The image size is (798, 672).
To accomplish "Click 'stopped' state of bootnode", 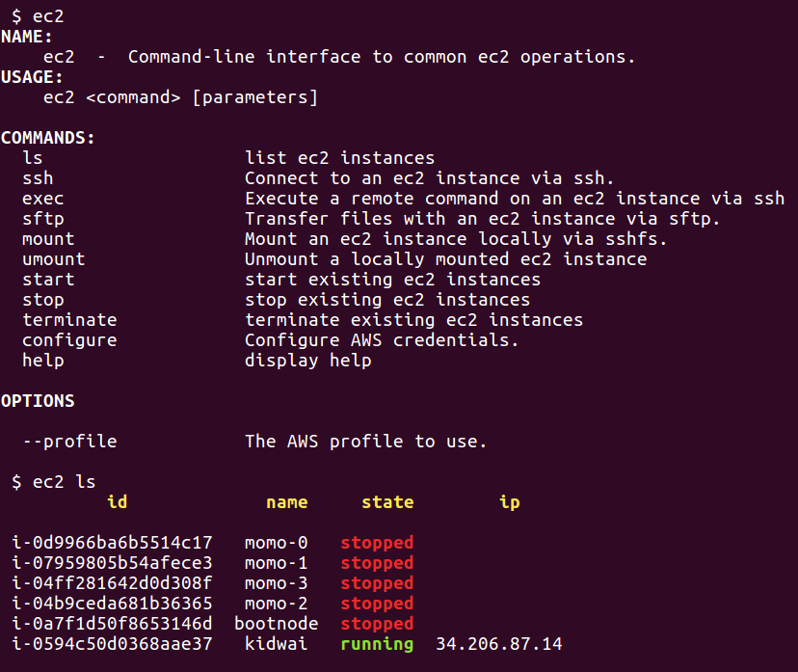I will pyautogui.click(x=377, y=624).
